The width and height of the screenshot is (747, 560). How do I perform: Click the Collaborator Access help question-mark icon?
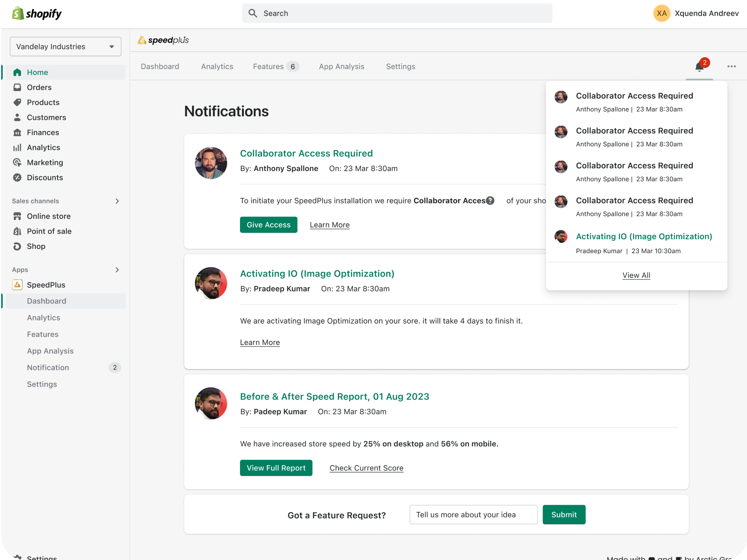490,200
